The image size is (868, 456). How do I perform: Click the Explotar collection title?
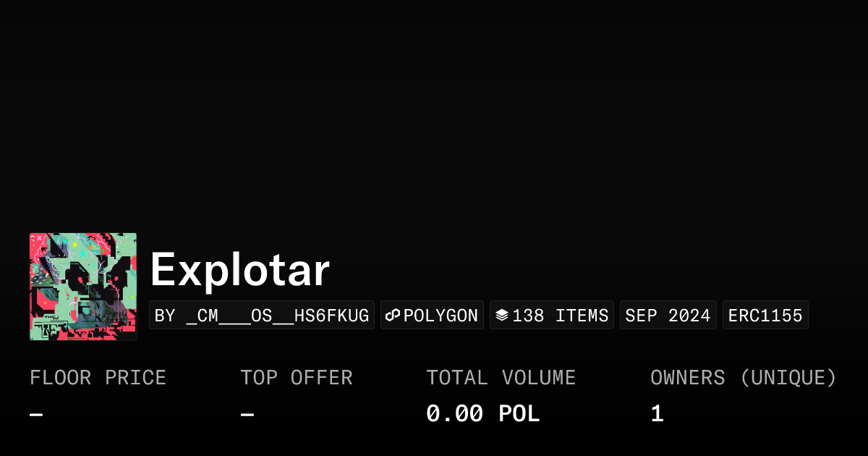[239, 270]
